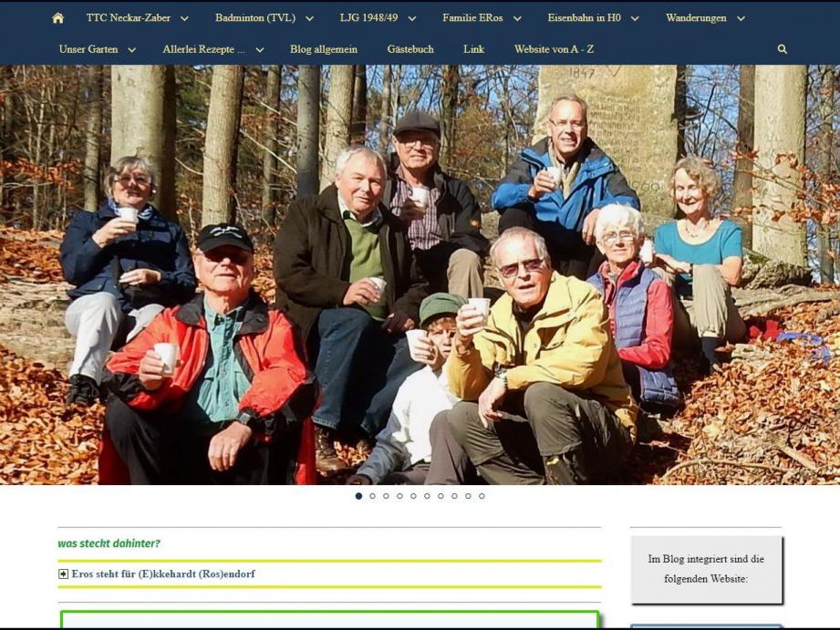Expand the Badminton (TVL) submenu chevron
The width and height of the screenshot is (840, 630).
309,18
